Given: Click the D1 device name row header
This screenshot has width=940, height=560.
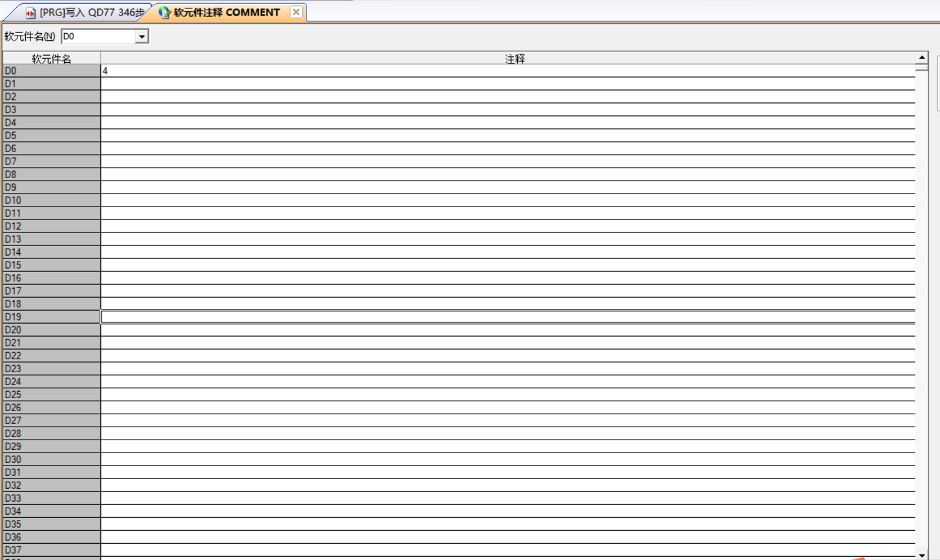Looking at the screenshot, I should (51, 84).
